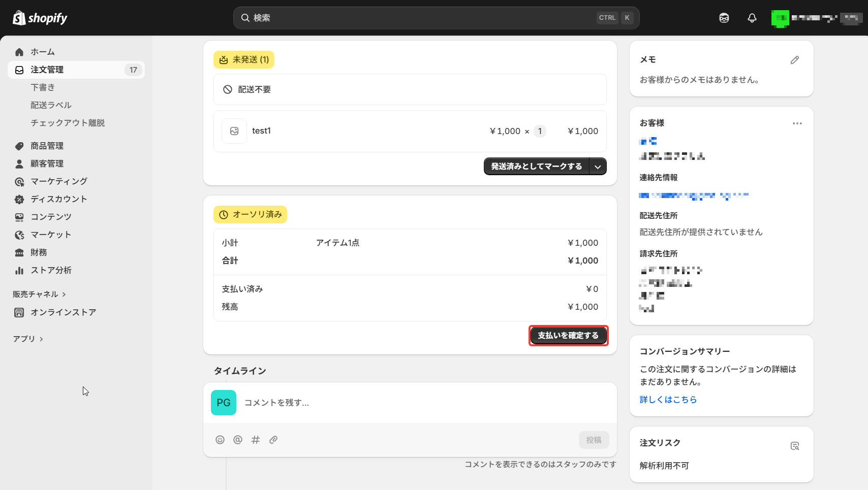Go to ホーム in sidebar
Screen dimensions: 868x490
tap(76, 52)
